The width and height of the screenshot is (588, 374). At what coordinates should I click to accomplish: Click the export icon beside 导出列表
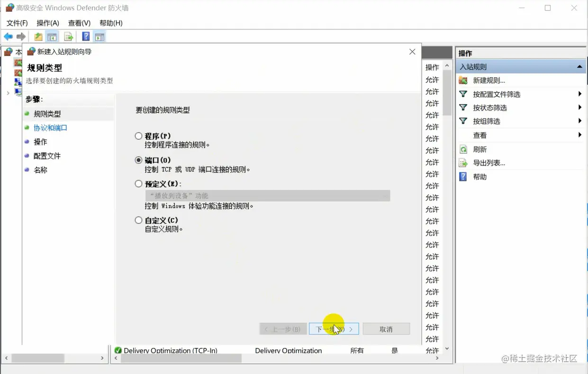coord(463,163)
